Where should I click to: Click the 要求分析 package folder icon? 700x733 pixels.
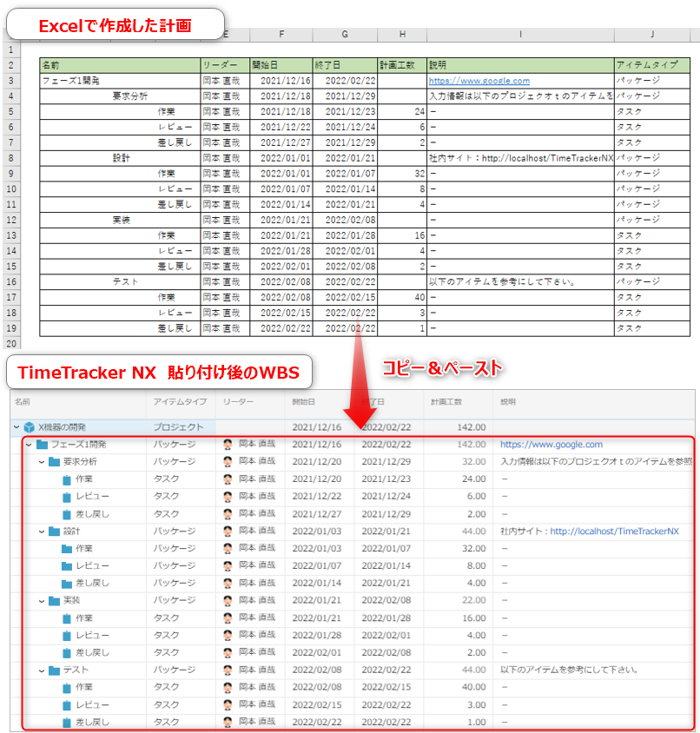pos(54,462)
